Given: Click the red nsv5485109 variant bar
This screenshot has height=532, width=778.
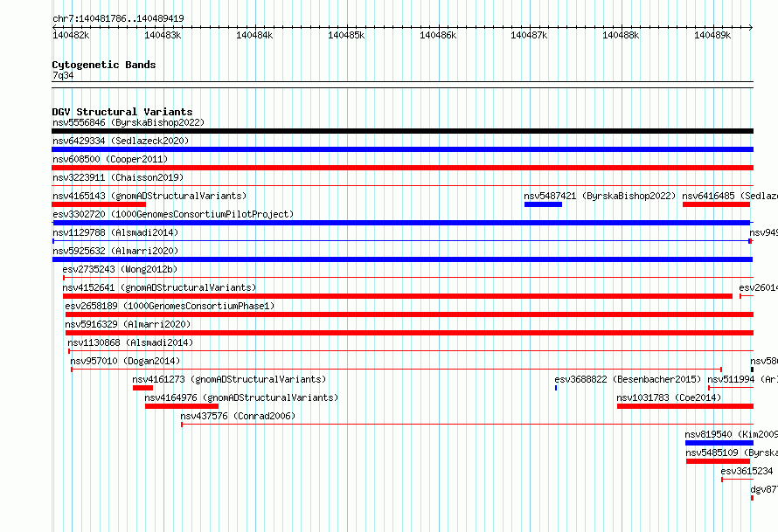Looking at the screenshot, I should [x=718, y=461].
